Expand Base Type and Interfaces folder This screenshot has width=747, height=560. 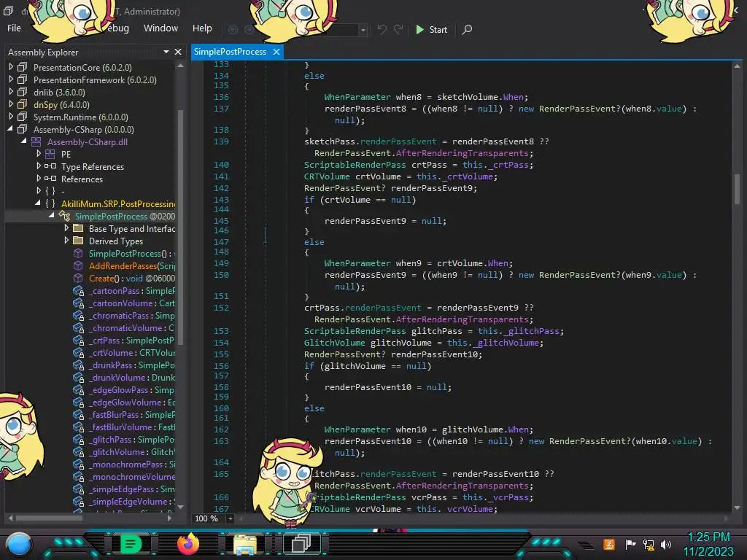coord(66,228)
